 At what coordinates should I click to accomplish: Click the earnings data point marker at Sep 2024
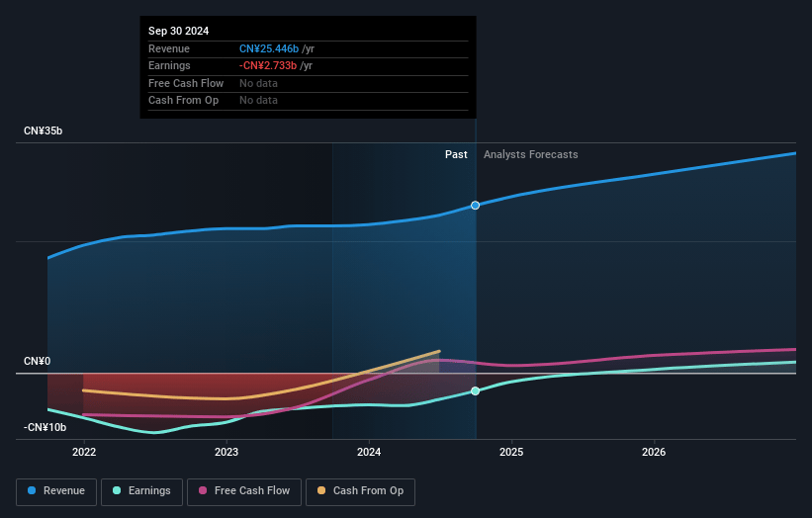[475, 390]
